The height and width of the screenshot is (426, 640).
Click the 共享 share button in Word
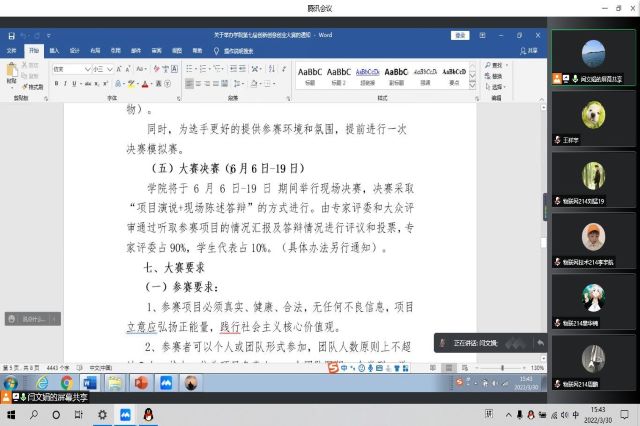[531, 48]
